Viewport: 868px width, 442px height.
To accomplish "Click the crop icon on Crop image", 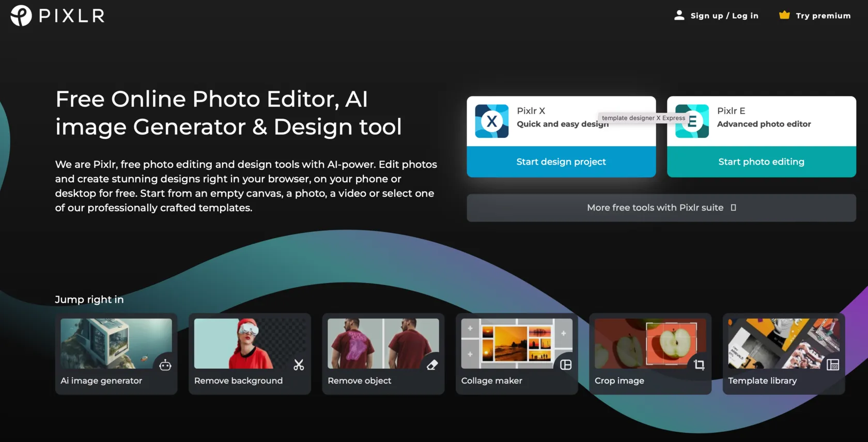I will pyautogui.click(x=699, y=365).
